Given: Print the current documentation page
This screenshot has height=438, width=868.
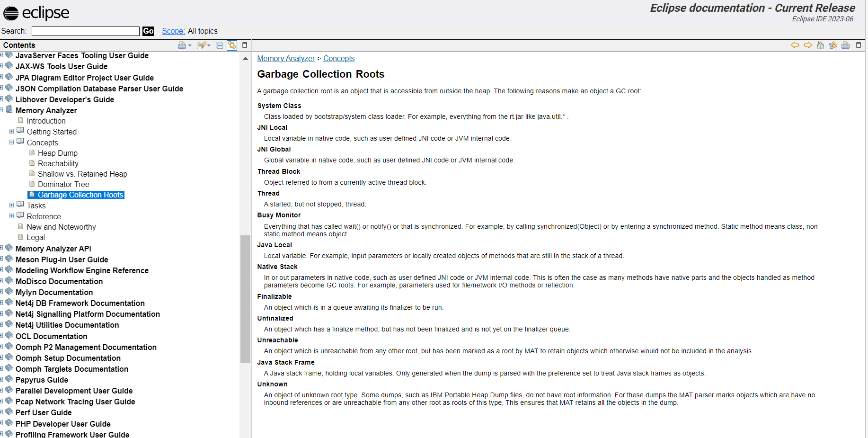Looking at the screenshot, I should click(x=845, y=45).
